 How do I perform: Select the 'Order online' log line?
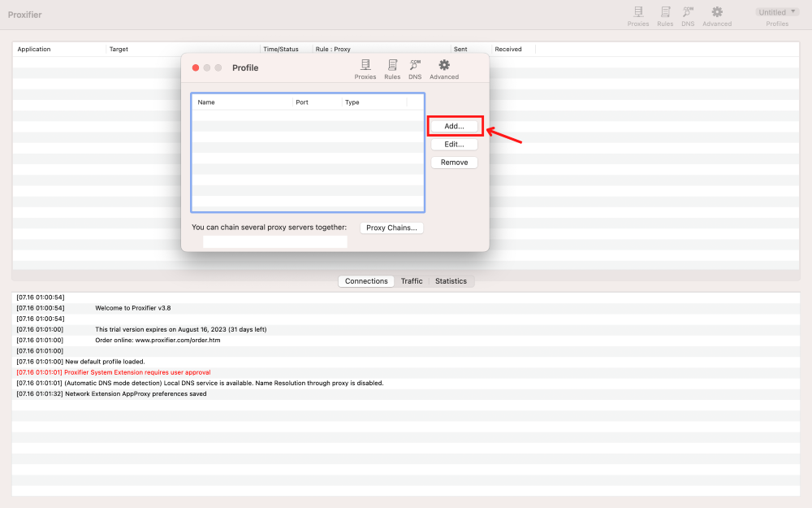coord(406,340)
